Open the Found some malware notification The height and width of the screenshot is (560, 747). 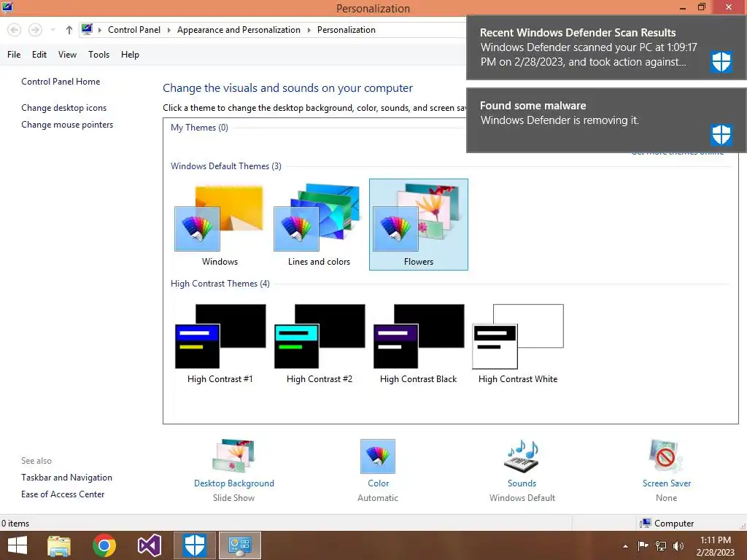point(606,120)
